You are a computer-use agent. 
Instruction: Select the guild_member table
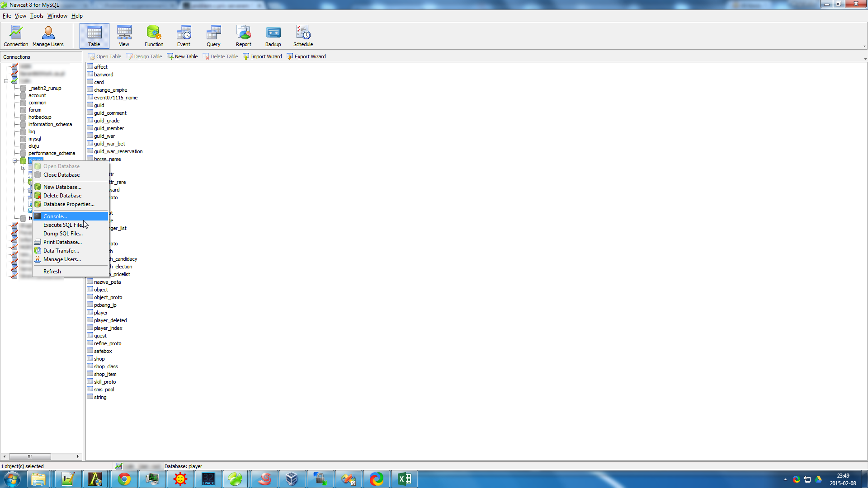(x=108, y=128)
